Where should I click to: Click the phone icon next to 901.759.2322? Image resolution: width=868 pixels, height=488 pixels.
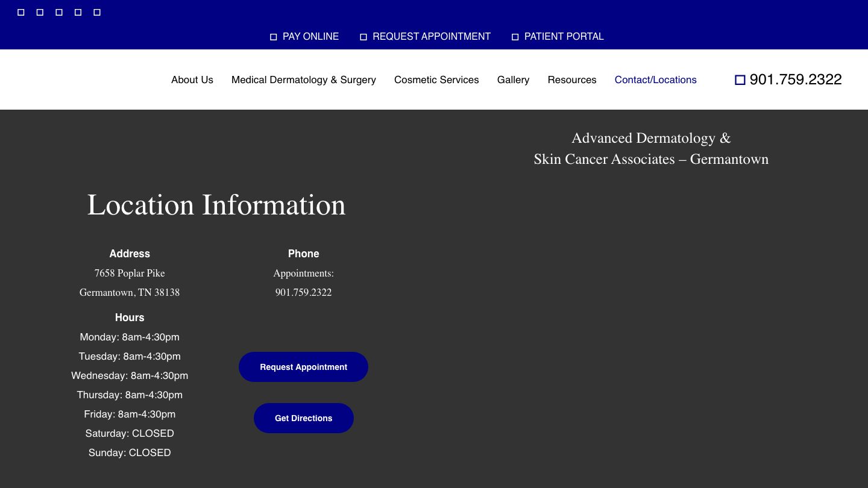(740, 79)
